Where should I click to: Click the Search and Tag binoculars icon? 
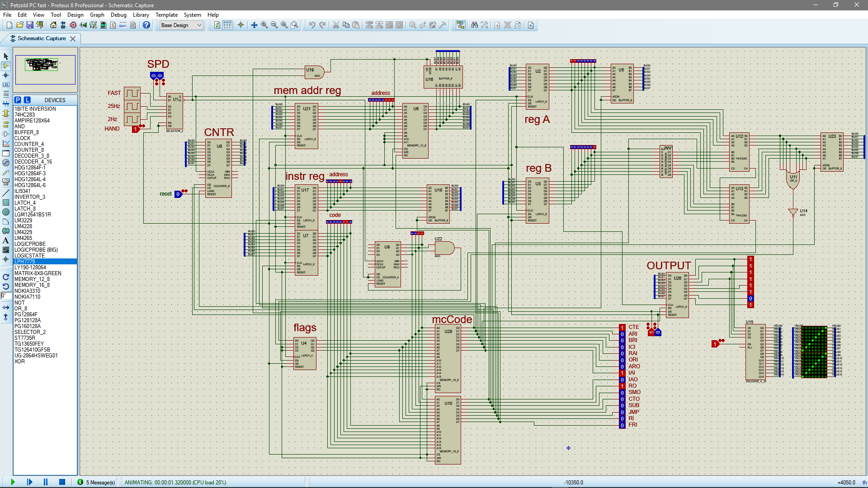pos(474,25)
